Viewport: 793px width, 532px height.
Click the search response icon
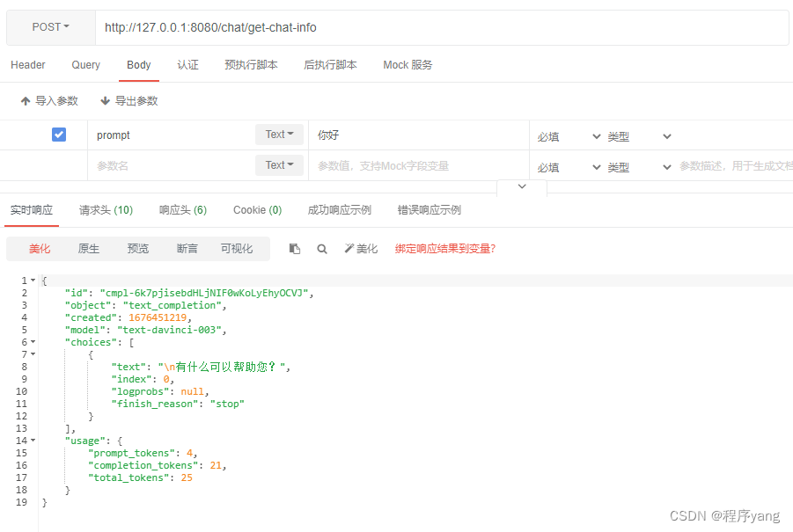[x=321, y=249]
